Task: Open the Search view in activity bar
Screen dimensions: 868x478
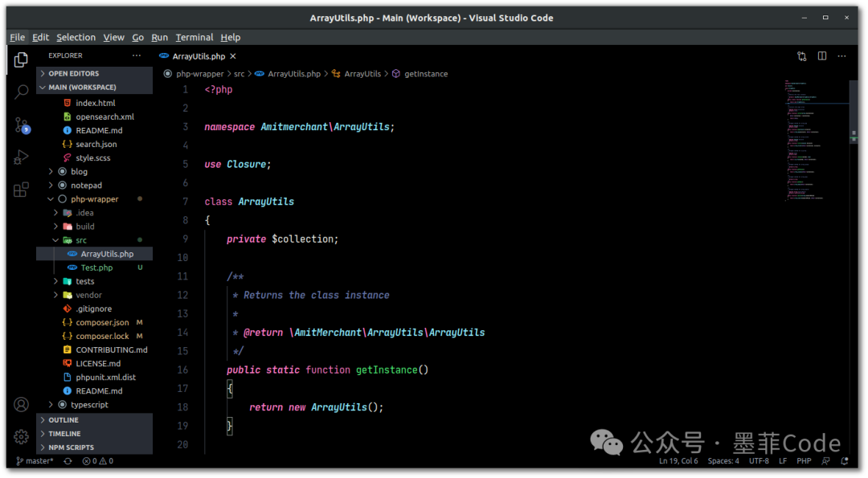Action: coord(22,92)
